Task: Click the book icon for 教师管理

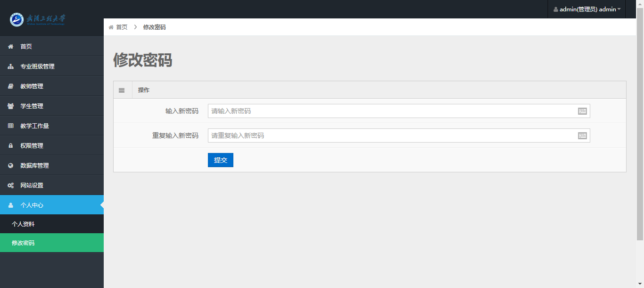Action: [10, 86]
